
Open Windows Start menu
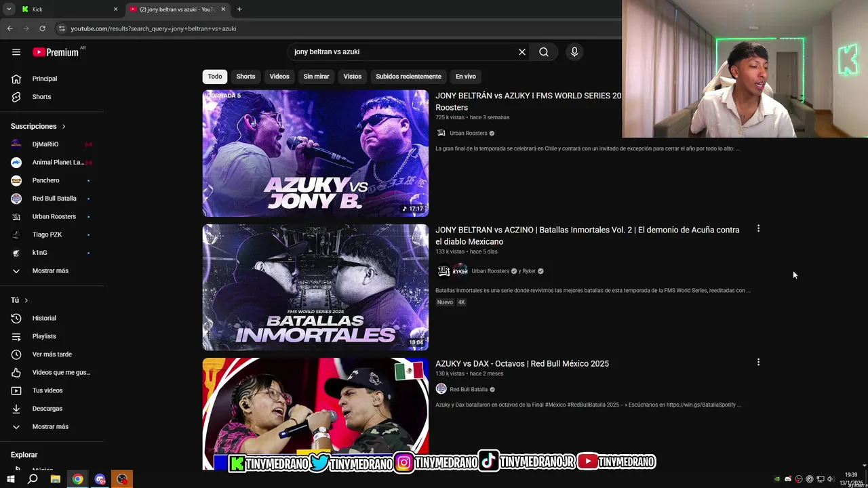11,479
